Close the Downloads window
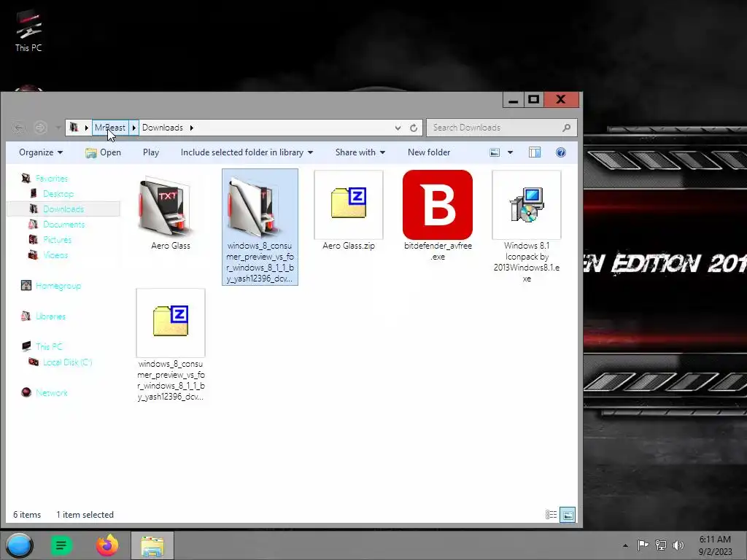This screenshot has width=747, height=560. [561, 99]
